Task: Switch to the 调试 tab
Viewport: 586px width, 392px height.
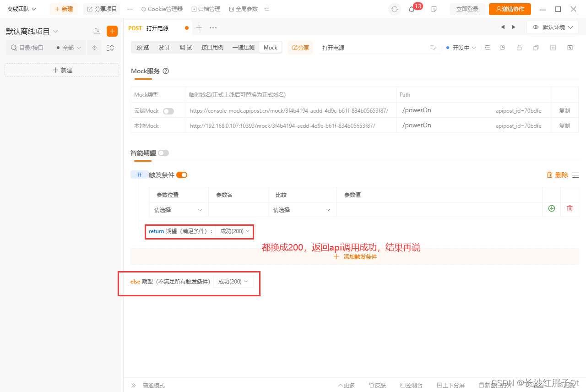Action: (186, 48)
